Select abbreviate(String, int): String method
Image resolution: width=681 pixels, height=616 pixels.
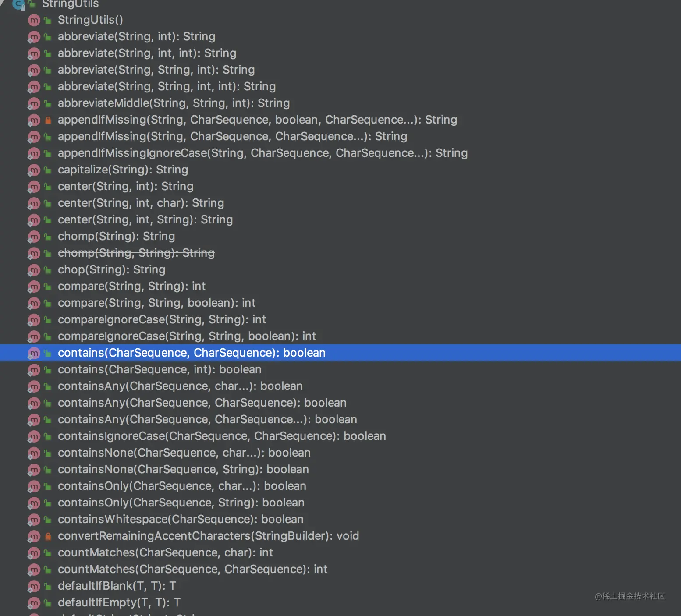tap(136, 36)
